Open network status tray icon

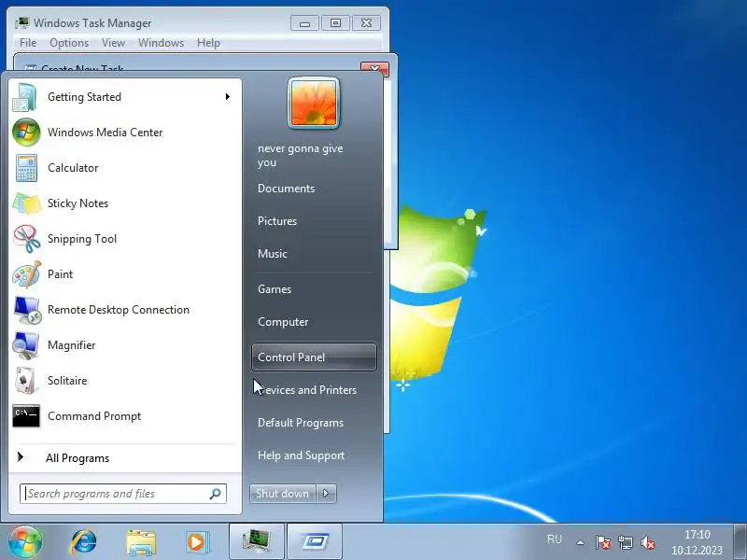(x=626, y=542)
